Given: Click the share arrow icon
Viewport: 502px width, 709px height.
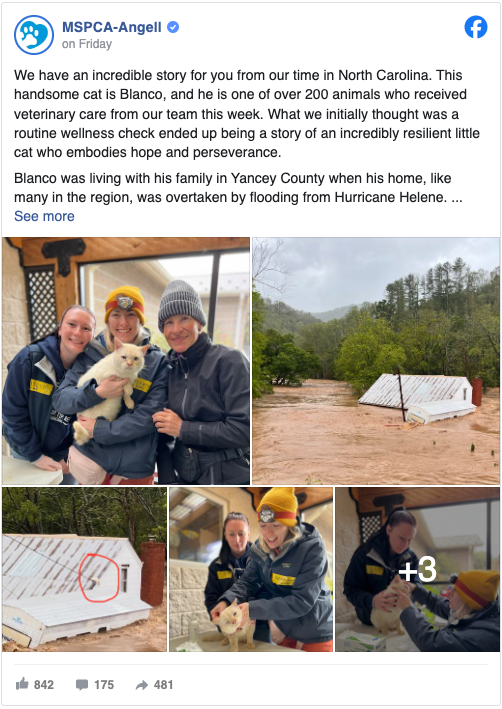Looking at the screenshot, I should [142, 685].
